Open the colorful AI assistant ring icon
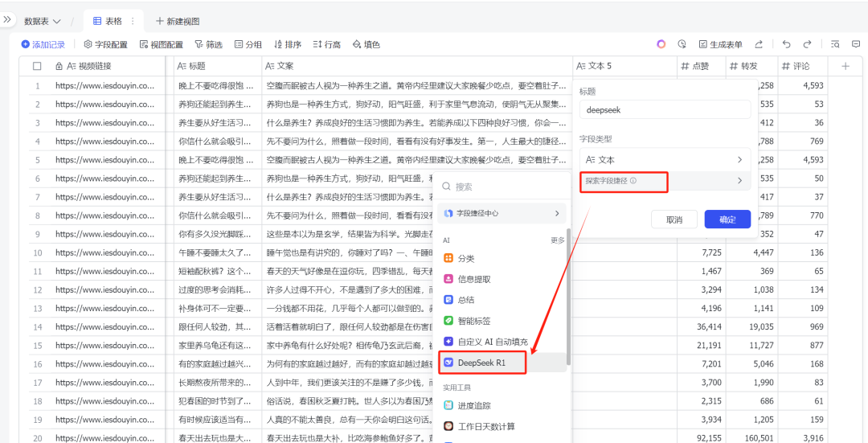868x443 pixels. click(661, 44)
